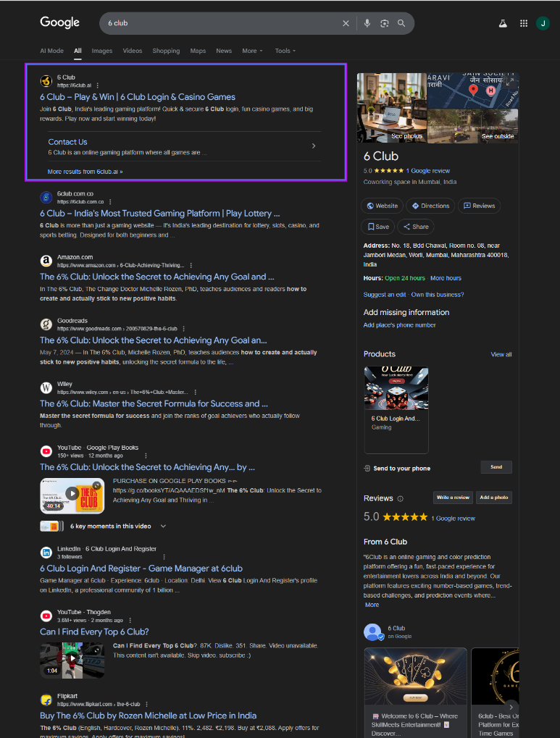560x738 pixels.
Task: Show info about Reviews section
Action: 400,498
